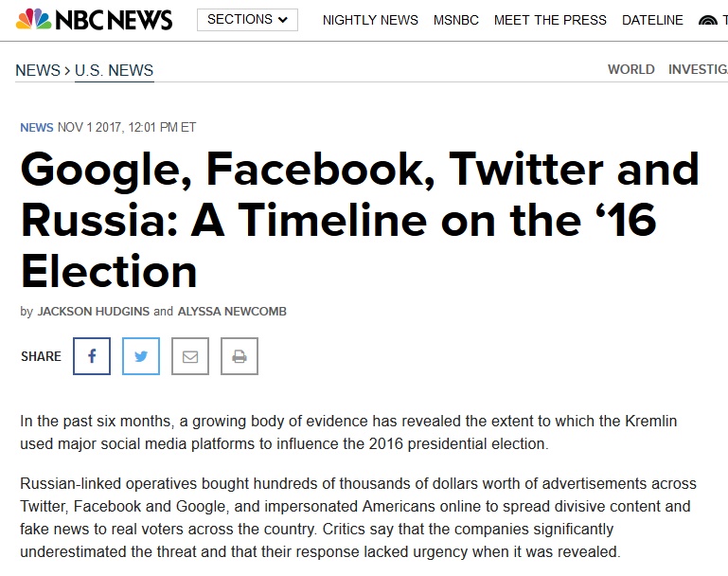Open the Investigations section tab
Image resolution: width=728 pixels, height=576 pixels.
point(698,69)
